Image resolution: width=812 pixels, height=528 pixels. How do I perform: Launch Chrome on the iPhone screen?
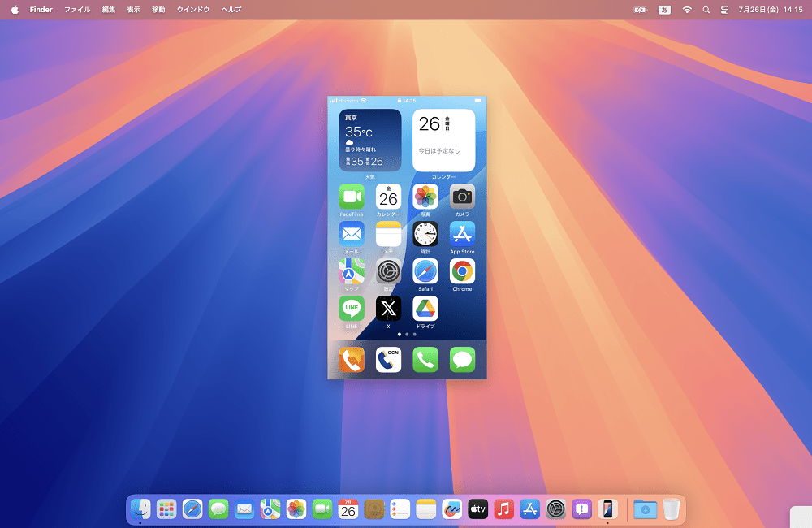(462, 271)
